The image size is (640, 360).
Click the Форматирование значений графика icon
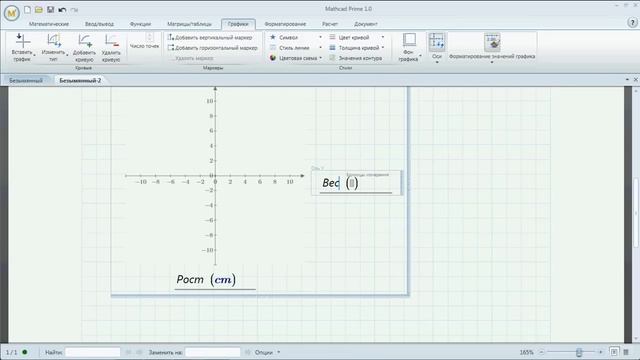492,42
